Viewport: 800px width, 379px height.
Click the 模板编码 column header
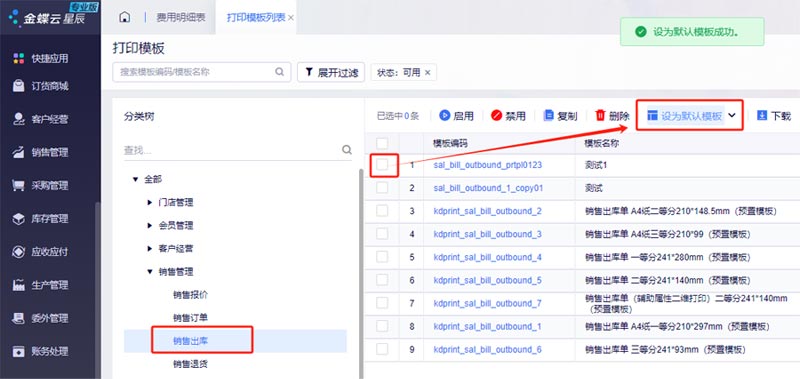450,143
